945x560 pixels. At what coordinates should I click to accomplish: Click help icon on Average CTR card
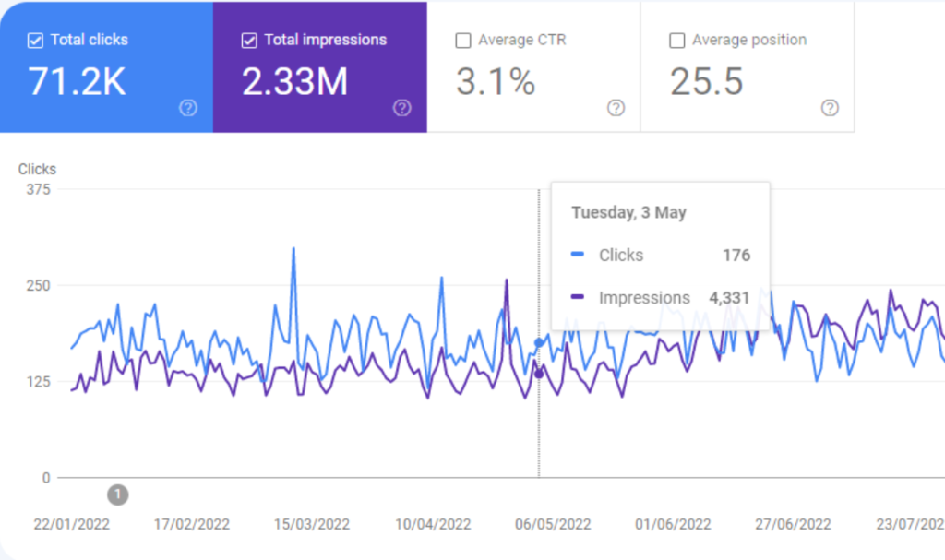(616, 108)
